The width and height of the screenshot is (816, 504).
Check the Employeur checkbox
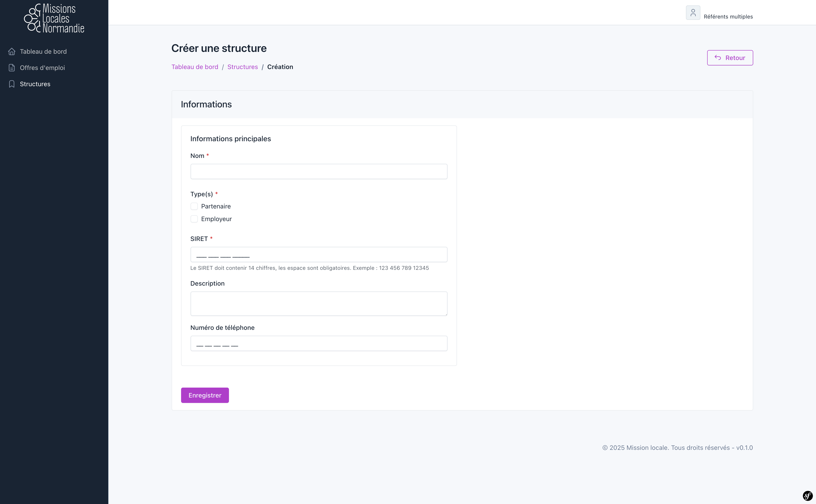point(194,219)
